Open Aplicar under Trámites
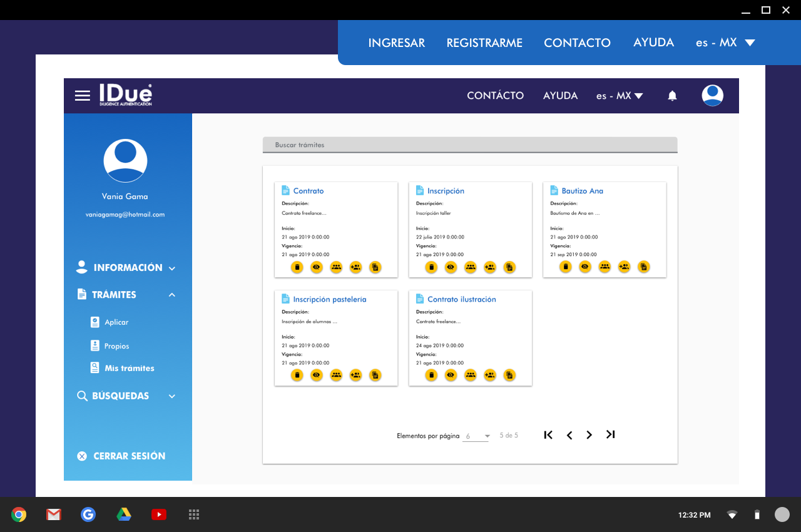801x532 pixels. click(116, 322)
